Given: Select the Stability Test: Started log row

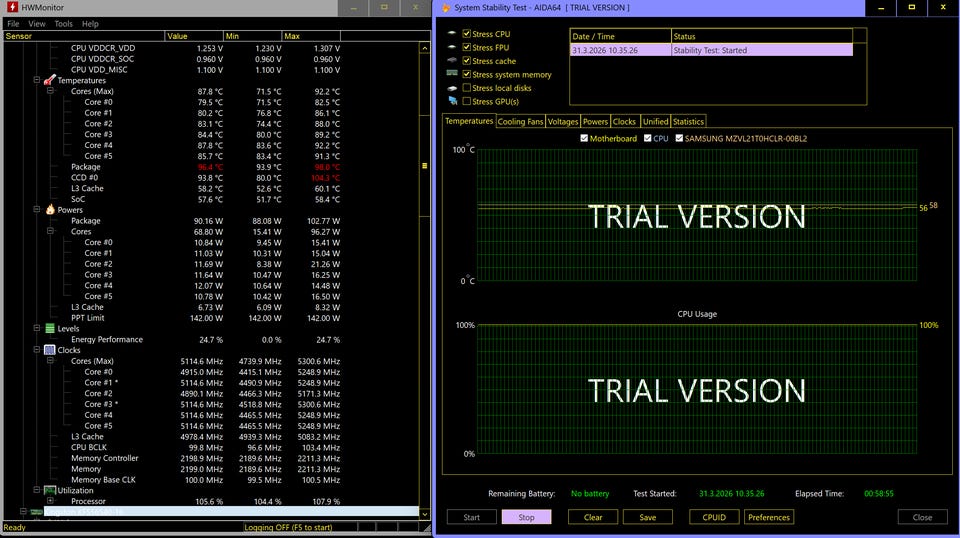Looking at the screenshot, I should pos(710,50).
